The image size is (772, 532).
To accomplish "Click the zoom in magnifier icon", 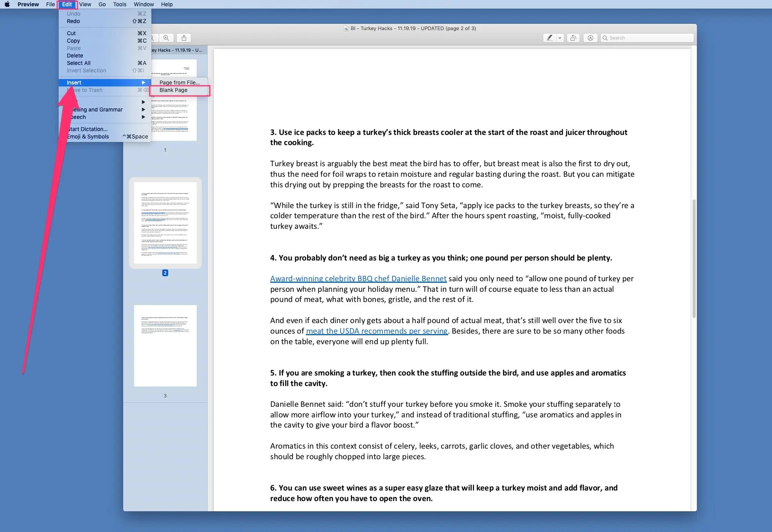I will tap(166, 38).
